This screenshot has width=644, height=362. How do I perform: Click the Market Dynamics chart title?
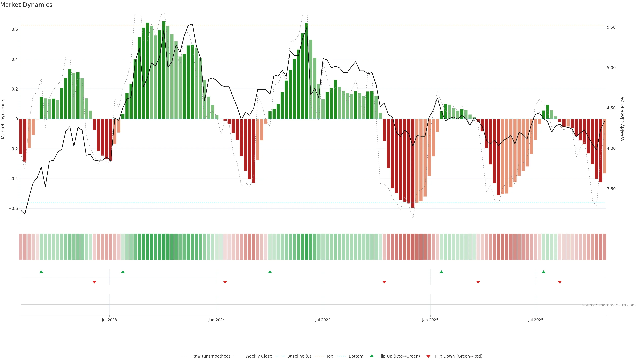click(x=26, y=5)
